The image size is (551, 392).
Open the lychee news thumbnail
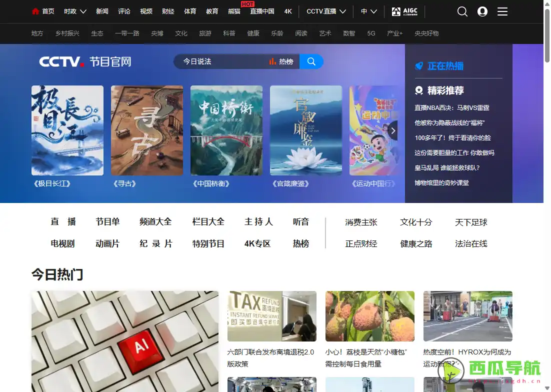coord(369,316)
